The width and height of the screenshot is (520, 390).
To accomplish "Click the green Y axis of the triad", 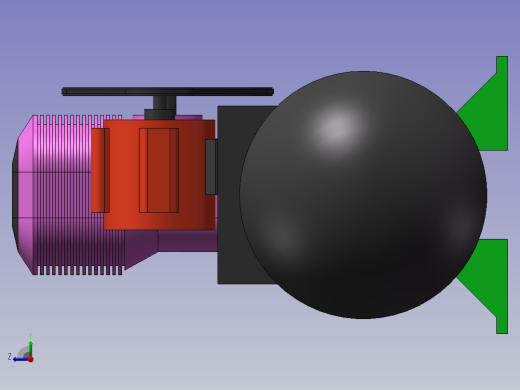I will [30, 348].
